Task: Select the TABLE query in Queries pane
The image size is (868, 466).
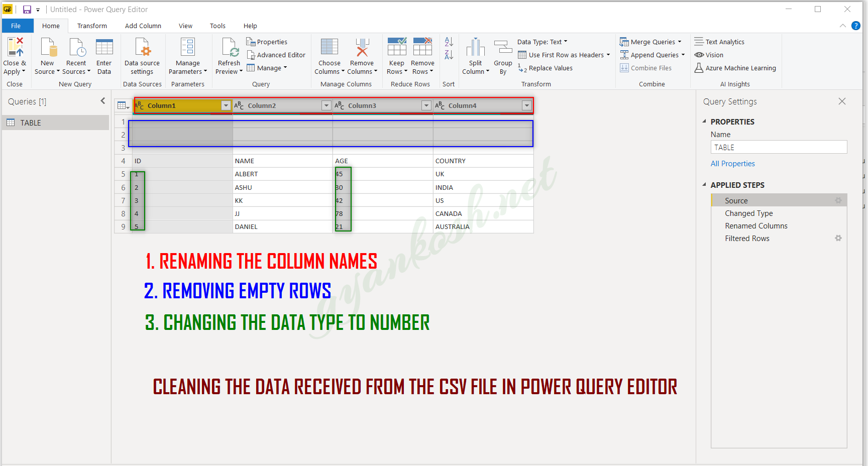Action: coord(55,123)
